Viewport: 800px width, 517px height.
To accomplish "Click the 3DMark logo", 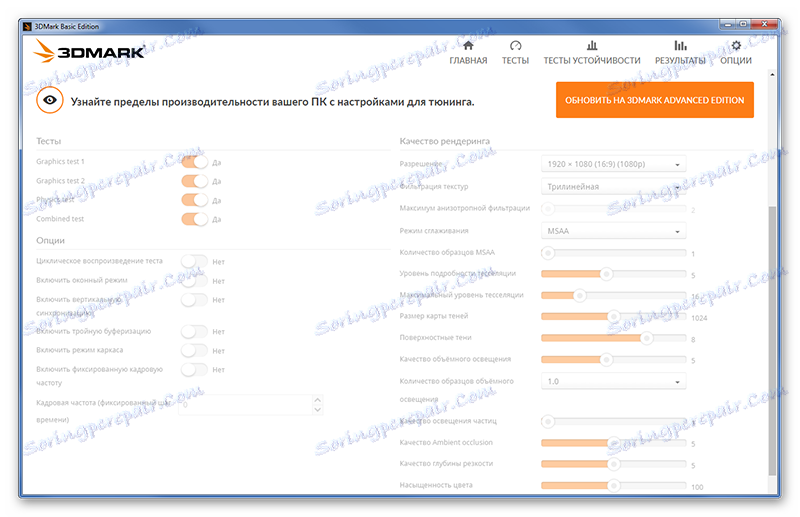I will pos(90,52).
